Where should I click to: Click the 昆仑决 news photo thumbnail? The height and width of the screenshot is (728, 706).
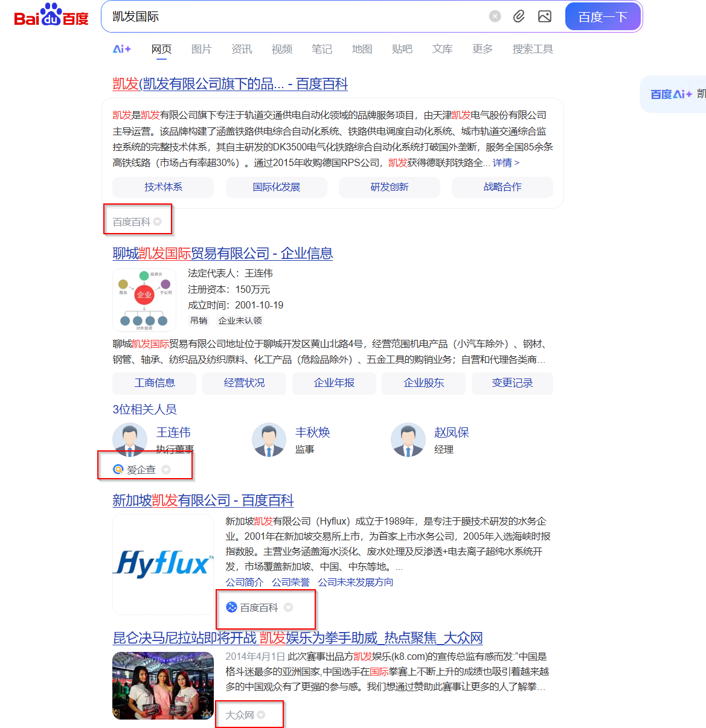point(163,686)
